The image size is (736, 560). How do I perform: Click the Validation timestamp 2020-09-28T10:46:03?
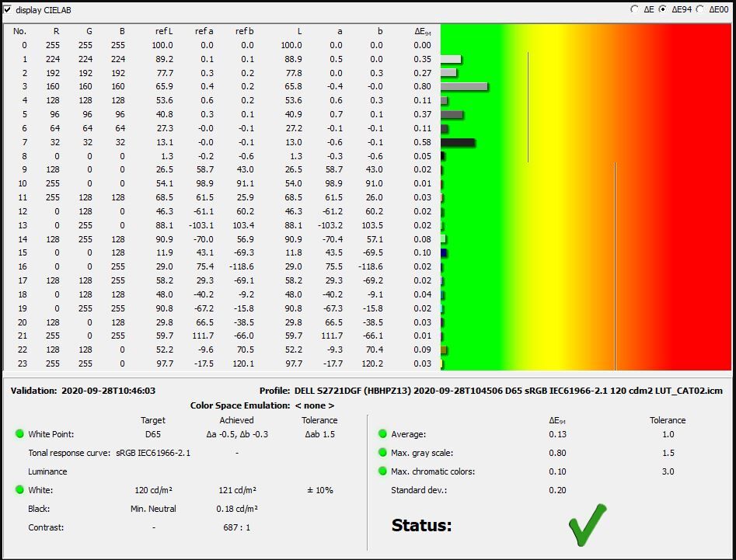click(x=109, y=391)
